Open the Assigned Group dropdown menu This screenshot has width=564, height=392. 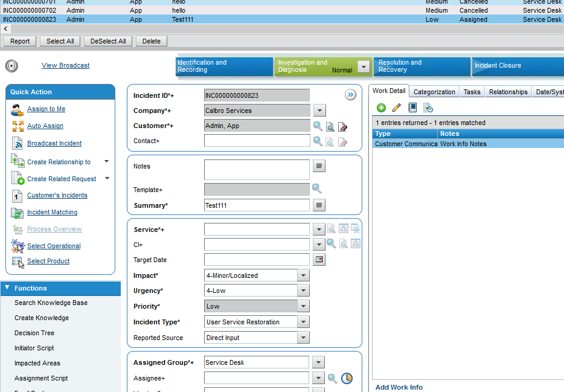(319, 362)
